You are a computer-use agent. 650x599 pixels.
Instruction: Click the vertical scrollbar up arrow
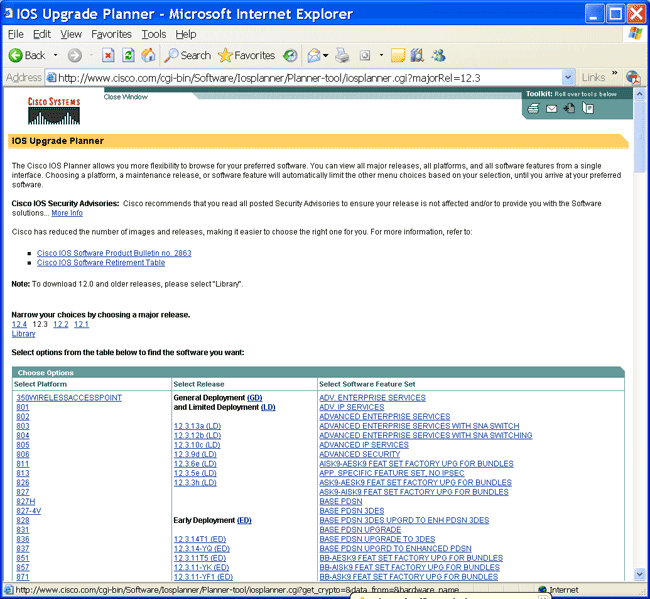click(x=639, y=94)
